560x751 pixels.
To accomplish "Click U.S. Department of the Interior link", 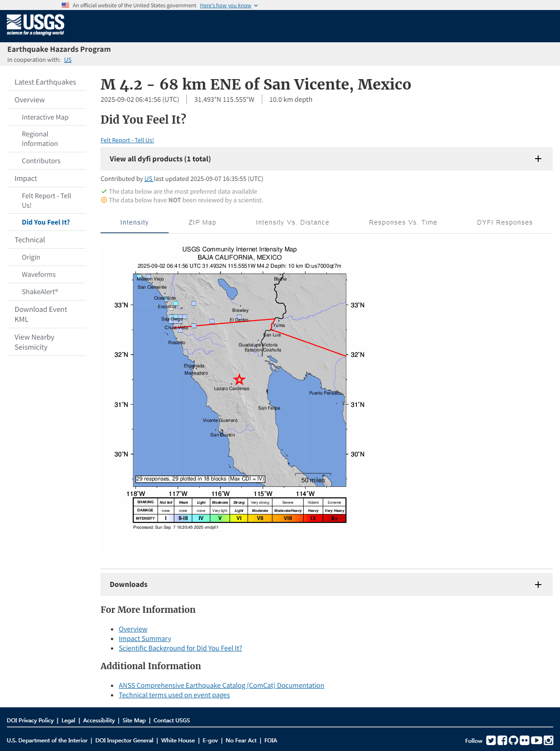I will 47,741.
